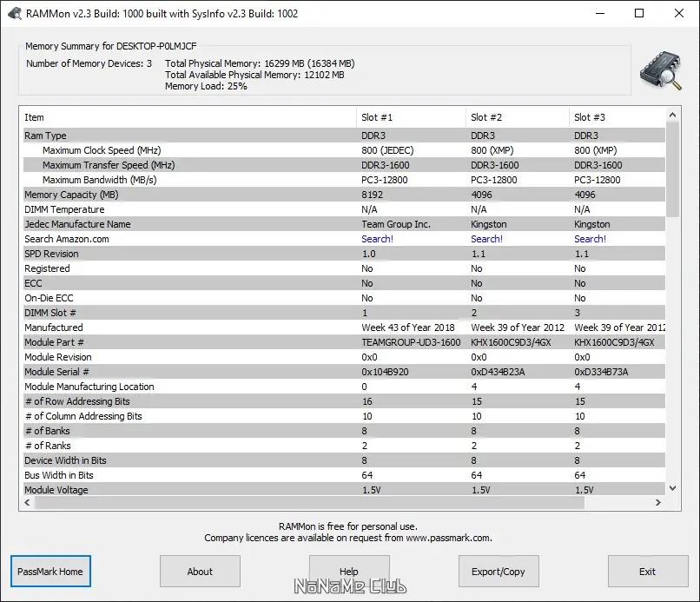Select the Module Voltage row
This screenshot has height=602, width=700.
[x=344, y=489]
